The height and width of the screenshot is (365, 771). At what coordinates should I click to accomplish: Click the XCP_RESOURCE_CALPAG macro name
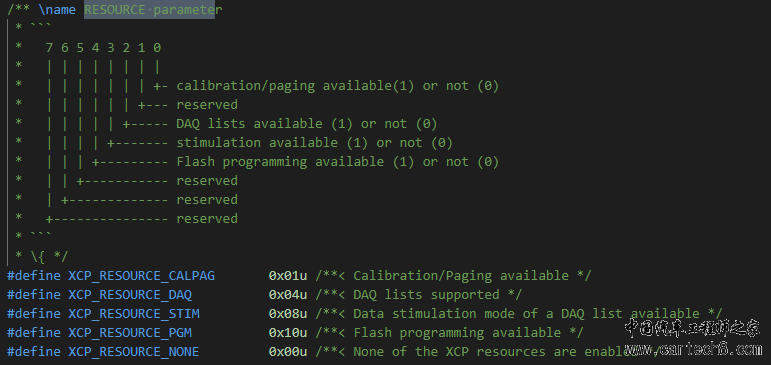[142, 276]
